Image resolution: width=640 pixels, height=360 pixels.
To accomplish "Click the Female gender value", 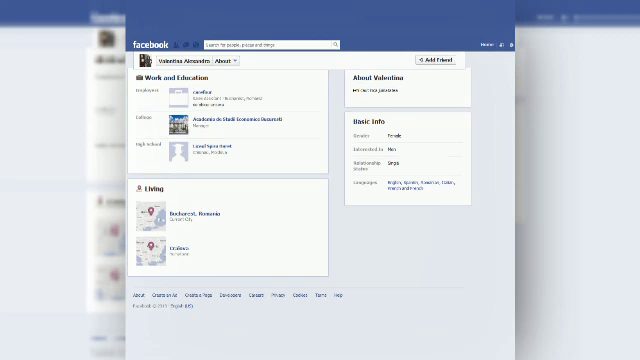I will pyautogui.click(x=394, y=136).
